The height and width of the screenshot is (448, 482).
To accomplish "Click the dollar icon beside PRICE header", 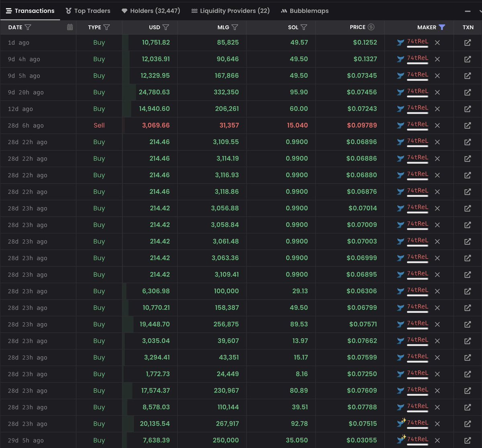I will pyautogui.click(x=371, y=27).
